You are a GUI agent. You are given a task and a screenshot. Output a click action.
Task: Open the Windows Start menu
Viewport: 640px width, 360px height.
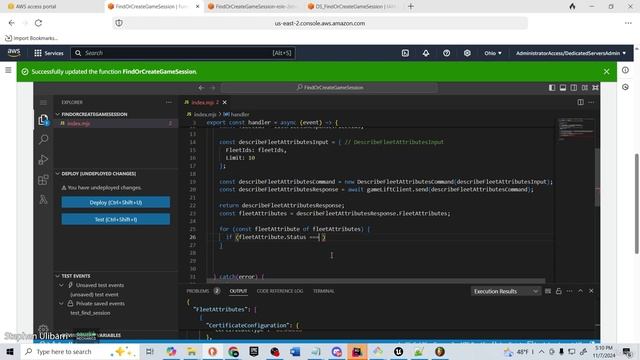(10, 351)
